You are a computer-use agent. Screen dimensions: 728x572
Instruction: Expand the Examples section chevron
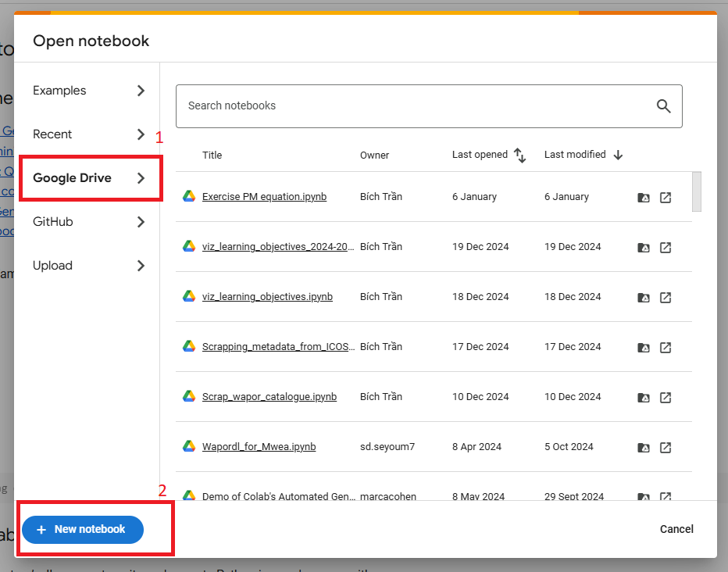(x=141, y=91)
